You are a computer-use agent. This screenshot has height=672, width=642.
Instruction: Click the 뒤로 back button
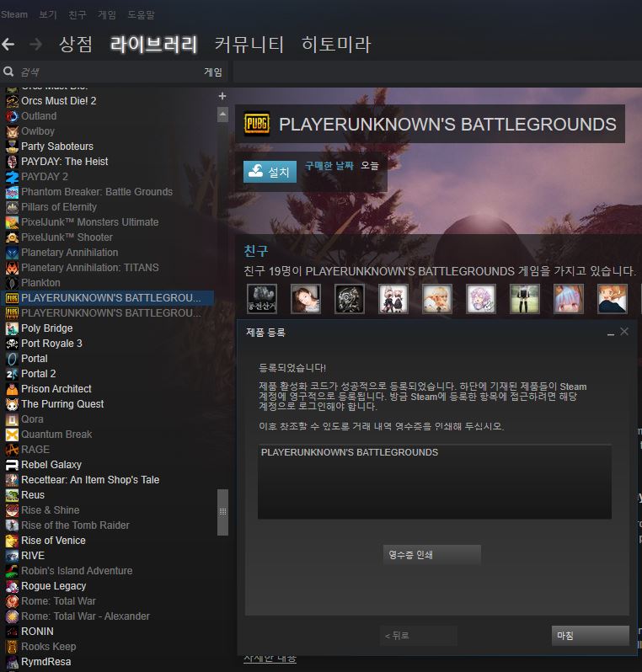(419, 636)
